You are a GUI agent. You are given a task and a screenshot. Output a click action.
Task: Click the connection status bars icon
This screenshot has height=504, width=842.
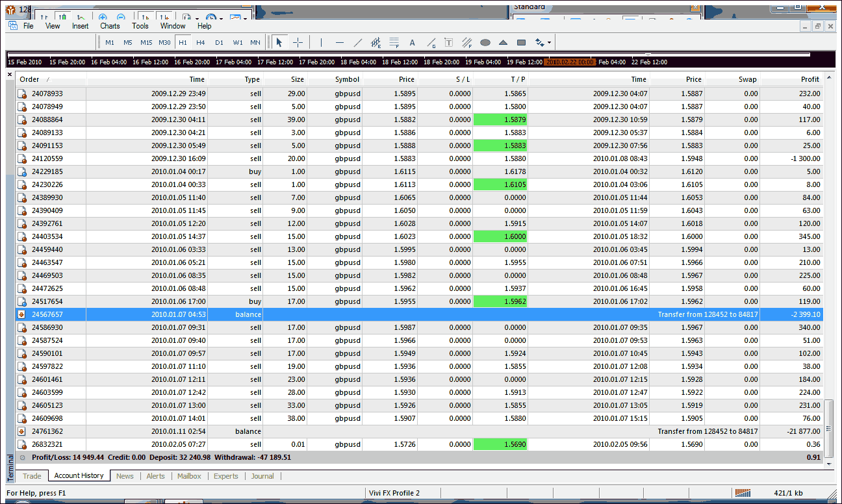741,493
